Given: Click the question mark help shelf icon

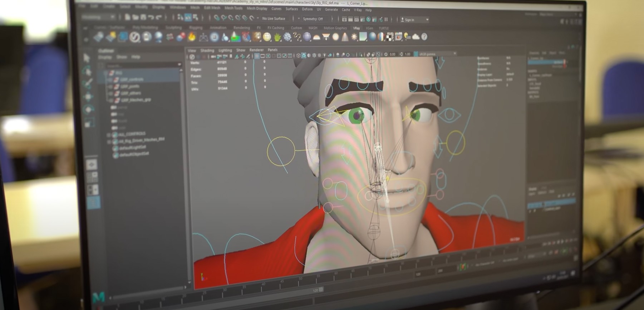Looking at the screenshot, I should (x=424, y=36).
